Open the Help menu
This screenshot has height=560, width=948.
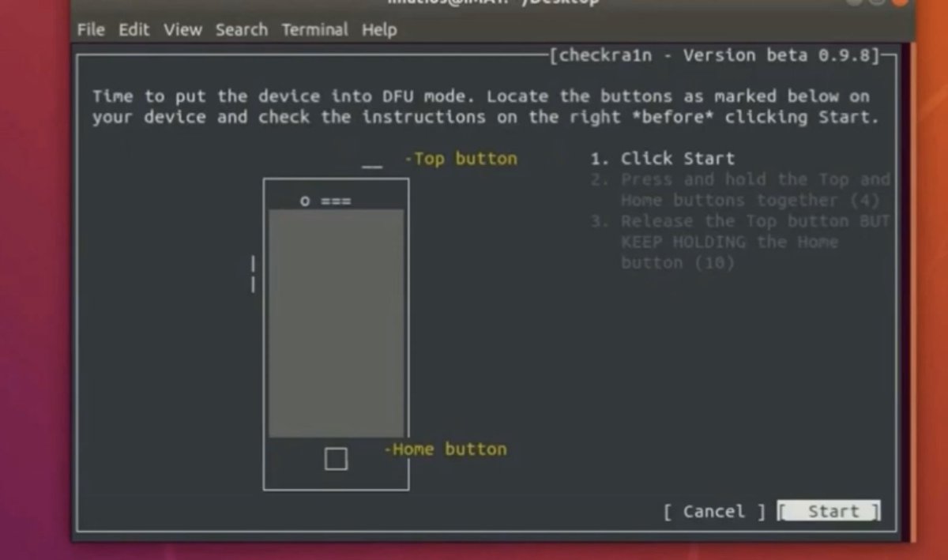379,30
